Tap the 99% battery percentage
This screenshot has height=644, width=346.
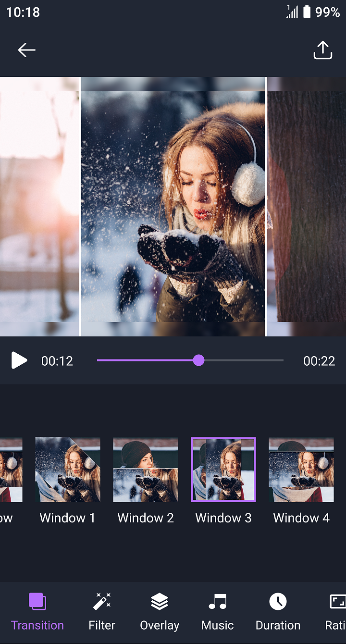[328, 12]
